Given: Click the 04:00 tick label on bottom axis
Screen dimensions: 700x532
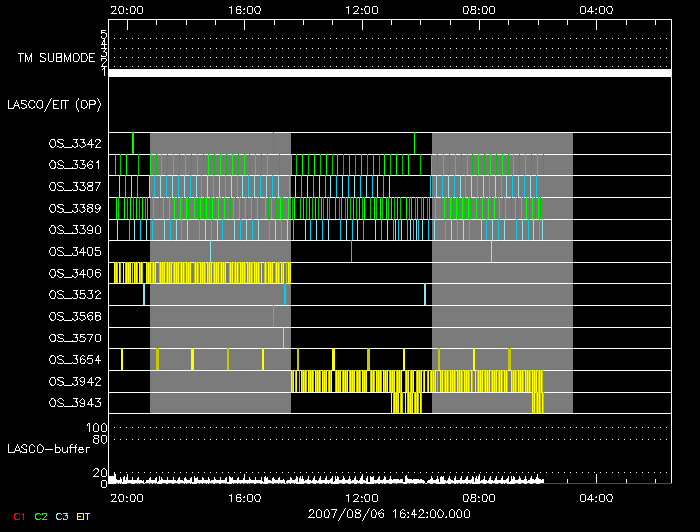Looking at the screenshot, I should (596, 497).
